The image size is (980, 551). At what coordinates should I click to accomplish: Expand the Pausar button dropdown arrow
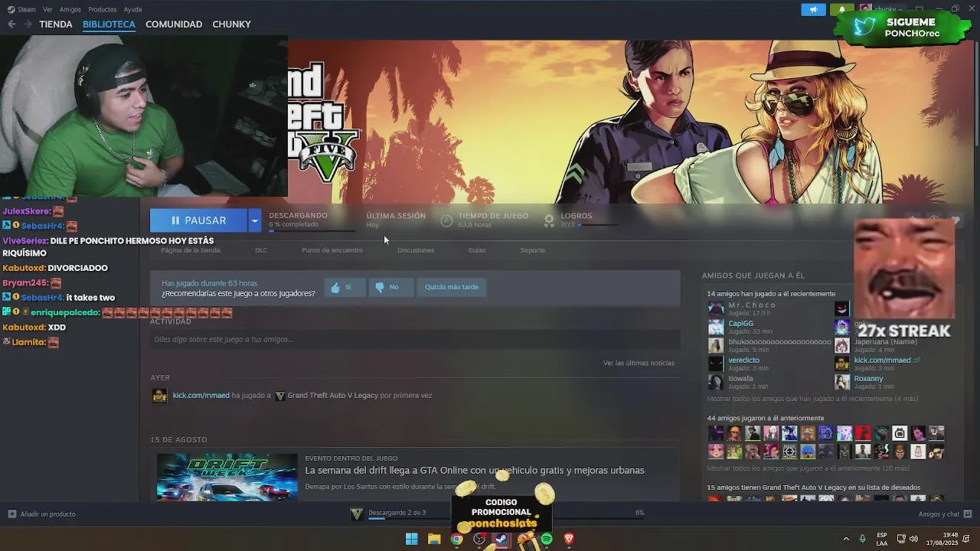click(x=254, y=220)
